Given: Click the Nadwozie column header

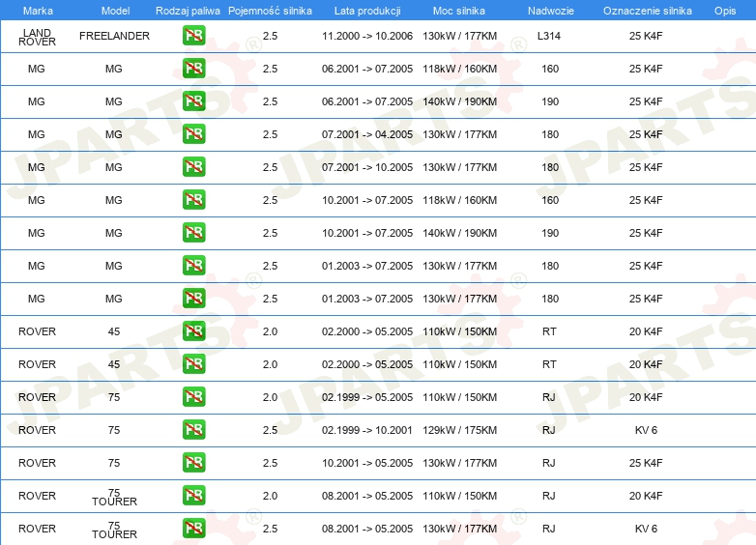Looking at the screenshot, I should [551, 11].
